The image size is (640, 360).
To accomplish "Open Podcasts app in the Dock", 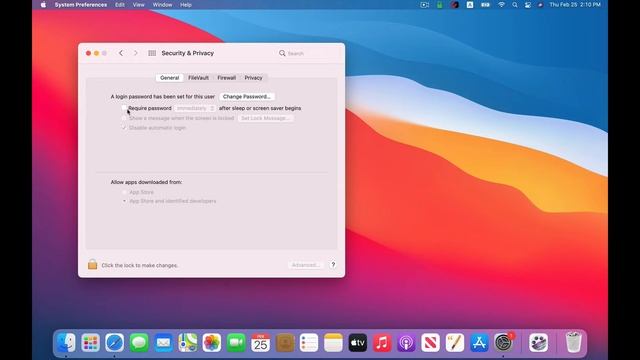I will click(x=407, y=342).
